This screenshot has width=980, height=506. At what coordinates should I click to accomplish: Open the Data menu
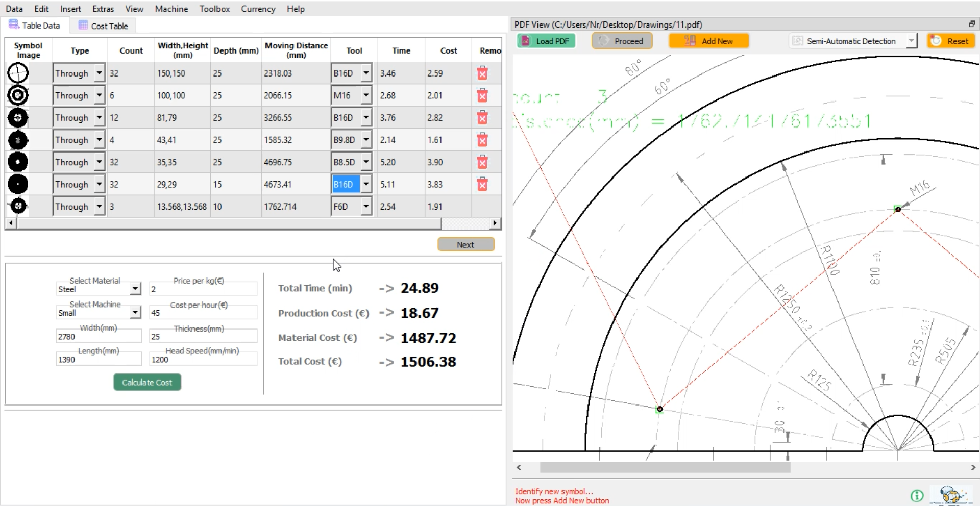(14, 9)
